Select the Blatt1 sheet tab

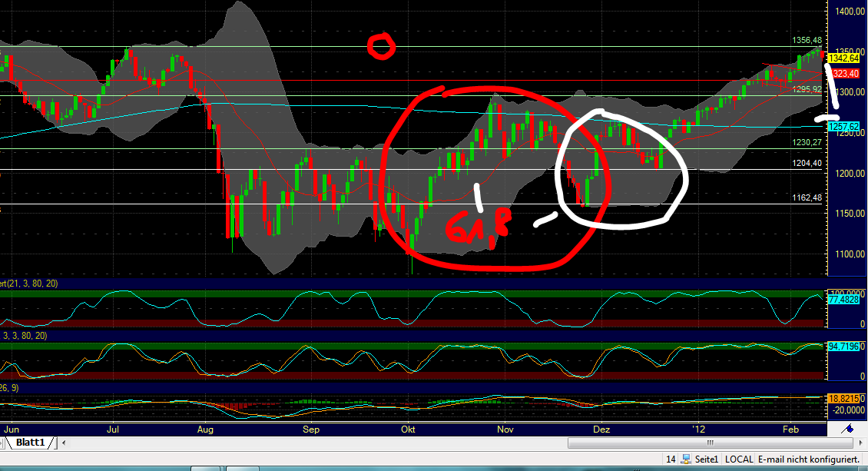pyautogui.click(x=31, y=443)
